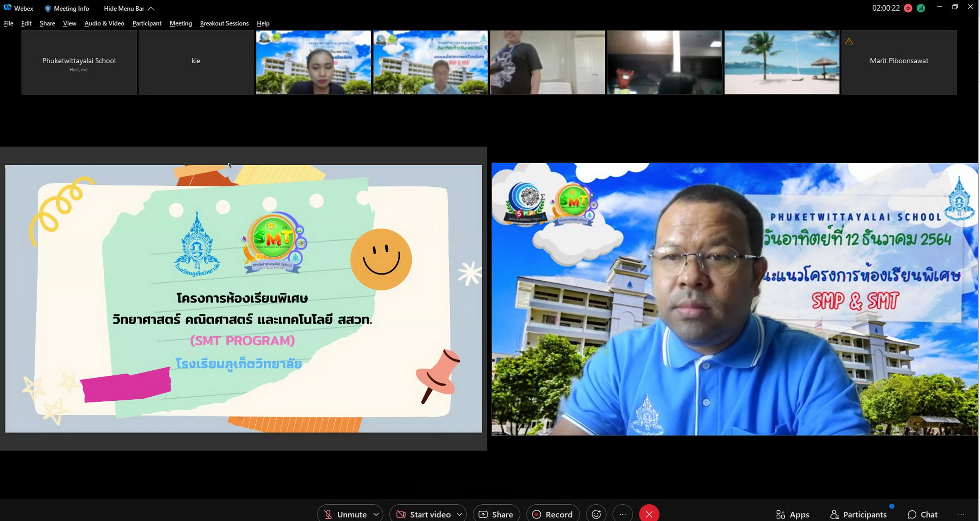Open the Breakout Sessions menu
Viewport: 980px width, 521px height.
[224, 23]
